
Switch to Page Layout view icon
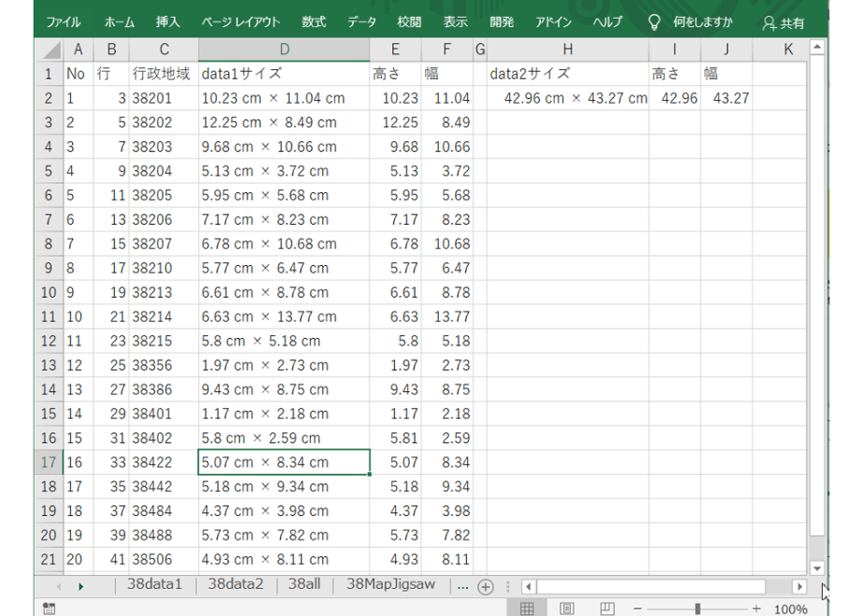(567, 609)
